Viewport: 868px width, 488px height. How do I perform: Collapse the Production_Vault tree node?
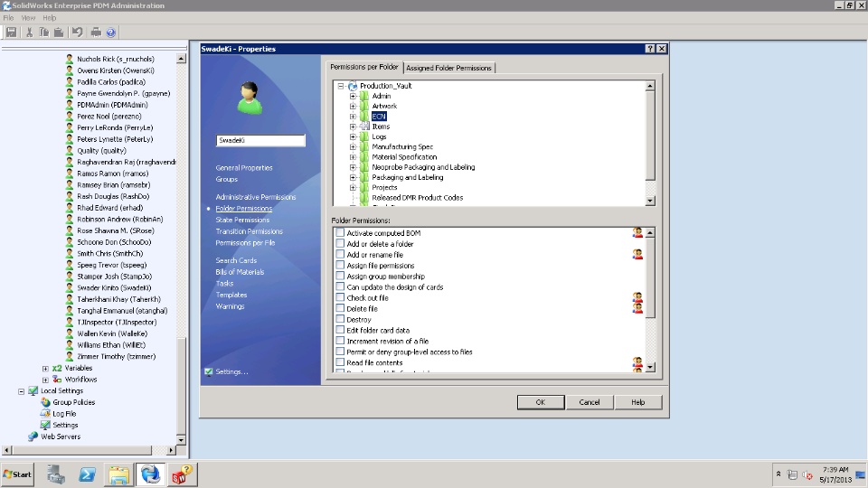click(341, 86)
